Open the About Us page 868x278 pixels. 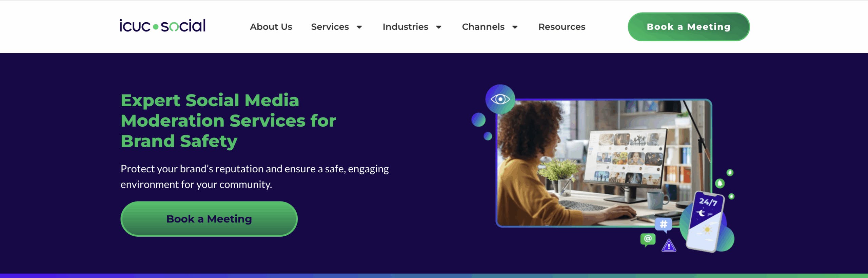point(271,27)
